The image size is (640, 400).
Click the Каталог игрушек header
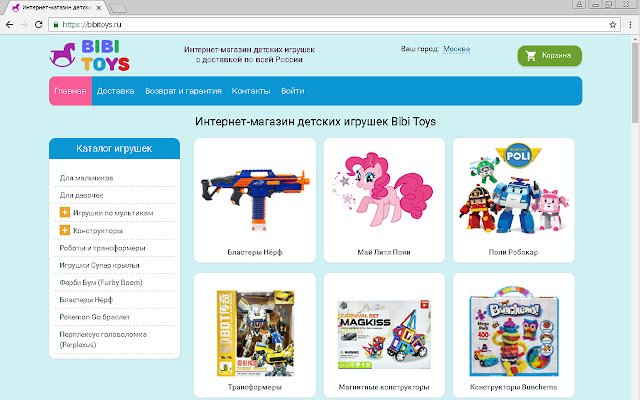(x=114, y=149)
